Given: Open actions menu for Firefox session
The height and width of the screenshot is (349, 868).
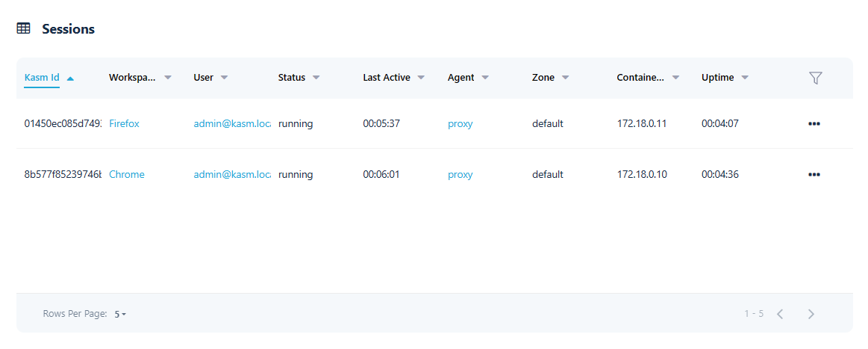Looking at the screenshot, I should [x=814, y=124].
